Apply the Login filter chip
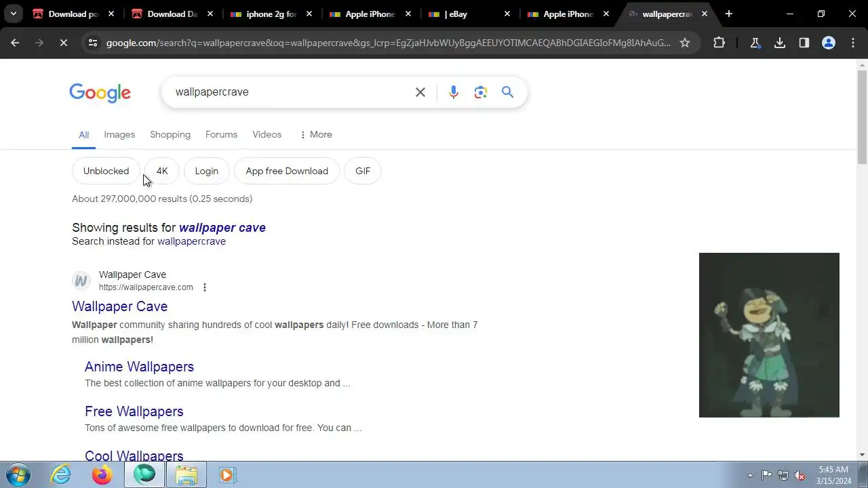The image size is (868, 488). [x=207, y=171]
